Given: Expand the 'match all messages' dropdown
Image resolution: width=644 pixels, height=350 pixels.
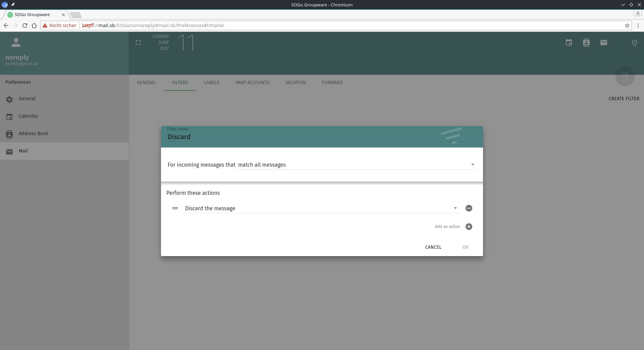Looking at the screenshot, I should pyautogui.click(x=357, y=165).
